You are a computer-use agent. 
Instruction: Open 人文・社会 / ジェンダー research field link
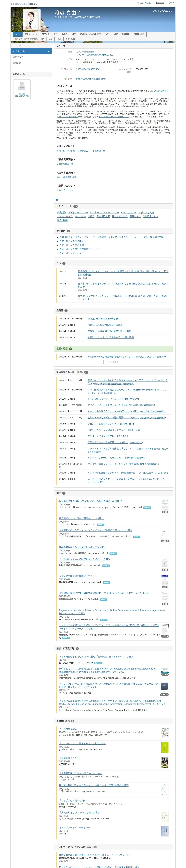tap(73, 253)
